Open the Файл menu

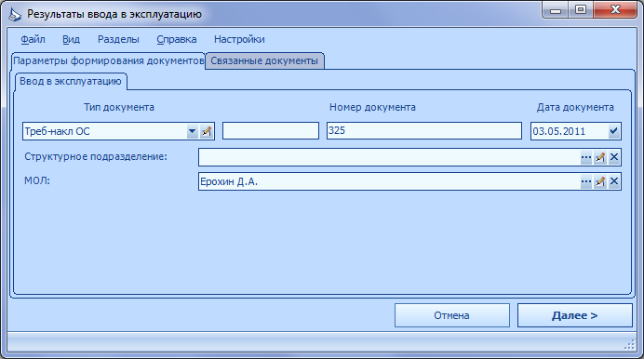coord(33,39)
